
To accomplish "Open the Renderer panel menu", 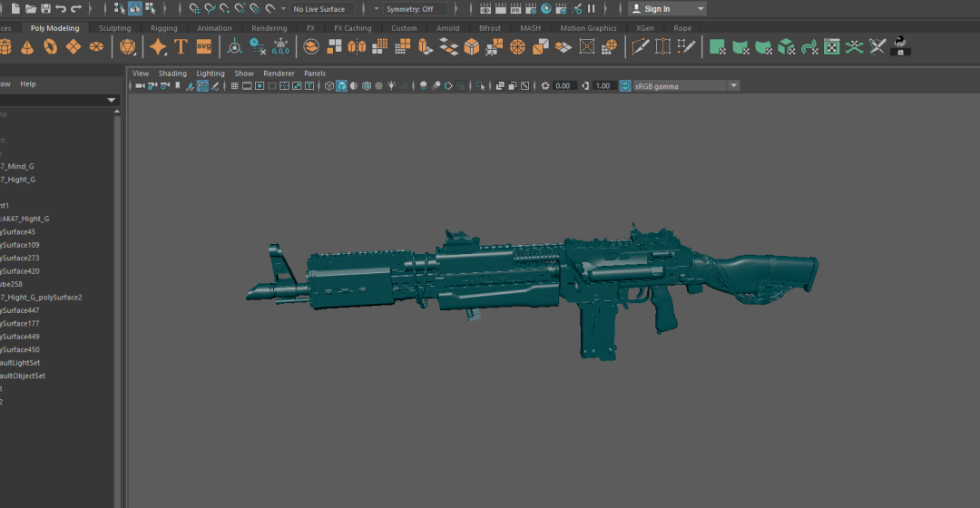I will [x=279, y=73].
